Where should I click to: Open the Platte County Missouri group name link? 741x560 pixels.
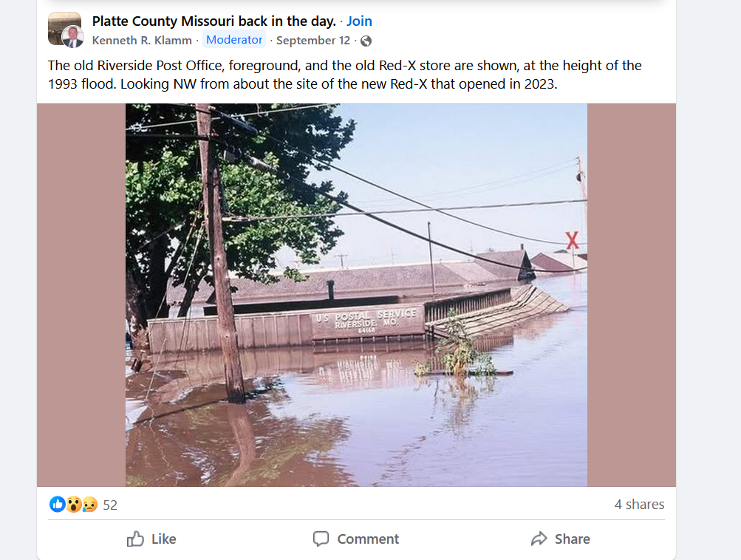[x=214, y=21]
